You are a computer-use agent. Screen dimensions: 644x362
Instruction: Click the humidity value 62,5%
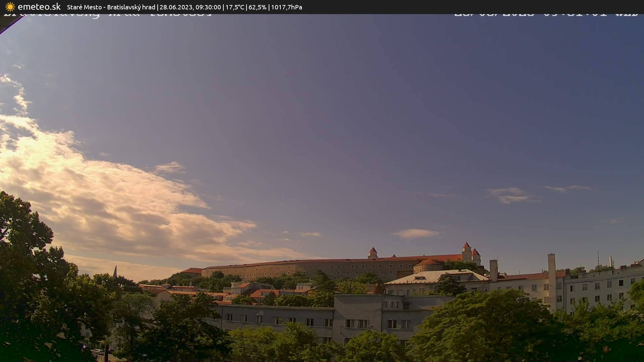click(257, 7)
